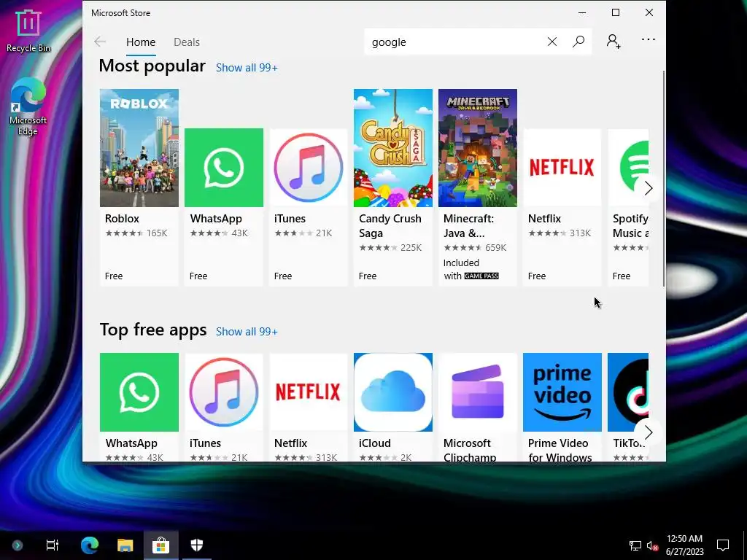Open Task View on the taskbar

point(52,545)
